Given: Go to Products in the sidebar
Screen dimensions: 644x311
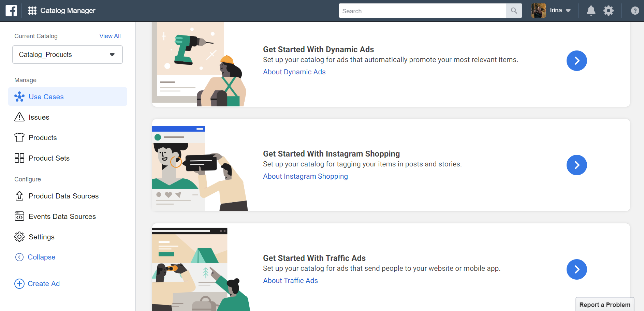Looking at the screenshot, I should click(x=43, y=138).
